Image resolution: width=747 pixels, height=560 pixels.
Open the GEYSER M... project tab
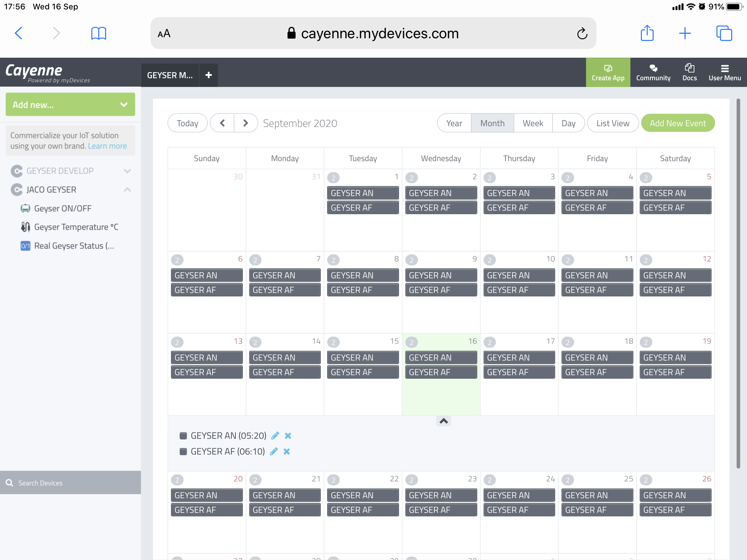[170, 75]
